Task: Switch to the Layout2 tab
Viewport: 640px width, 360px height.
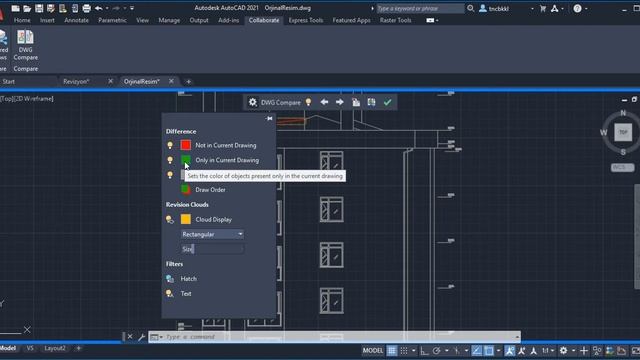Action: point(55,348)
